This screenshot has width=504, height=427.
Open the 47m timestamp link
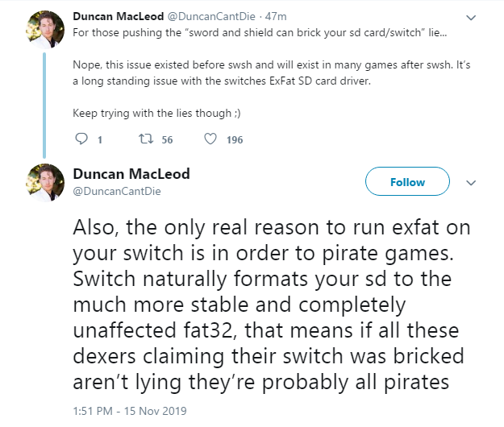coord(276,16)
